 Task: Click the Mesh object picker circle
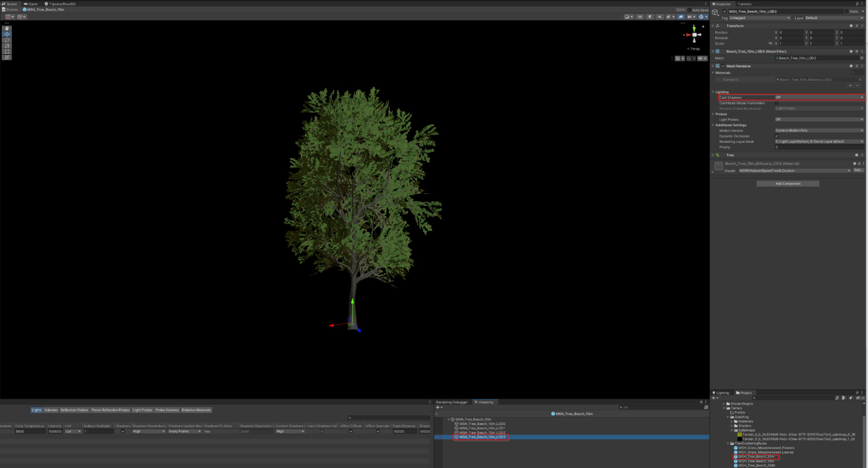coord(861,58)
